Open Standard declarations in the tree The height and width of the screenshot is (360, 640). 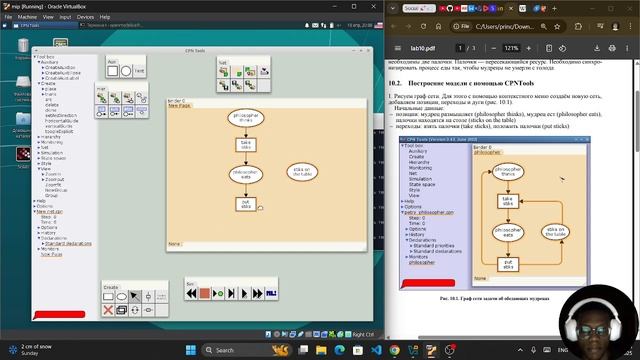[x=68, y=243]
